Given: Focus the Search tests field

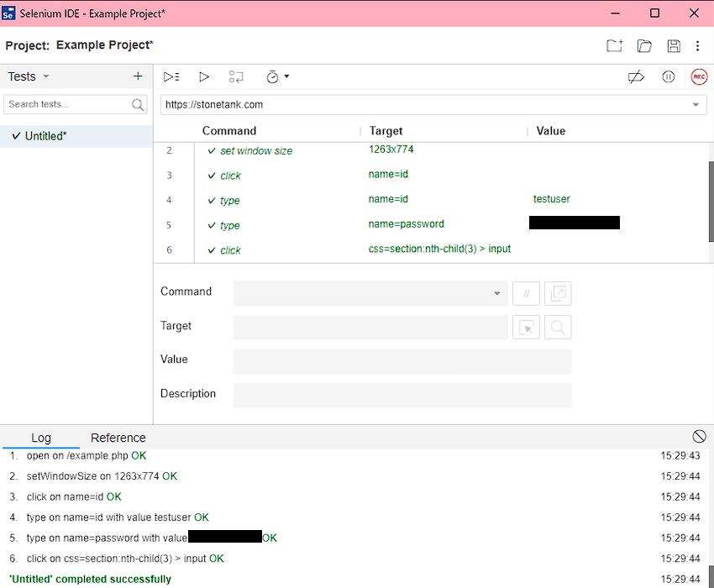Looking at the screenshot, I should (76, 104).
